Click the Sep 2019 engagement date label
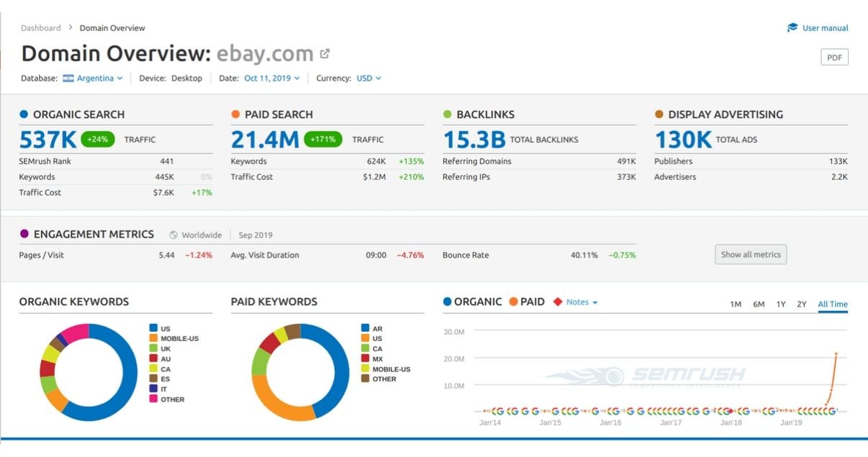The width and height of the screenshot is (868, 457). (256, 235)
